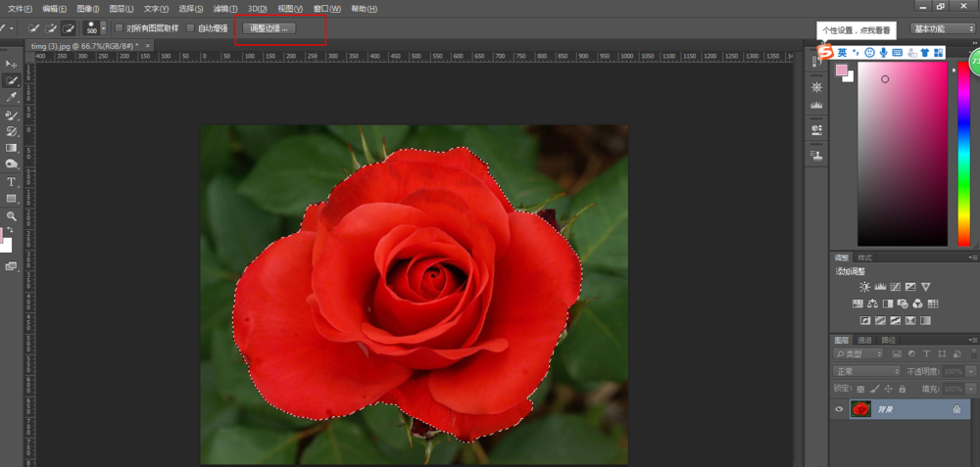Switch to the 样式 (Styles) panel tab
The image size is (980, 467).
pyautogui.click(x=865, y=257)
